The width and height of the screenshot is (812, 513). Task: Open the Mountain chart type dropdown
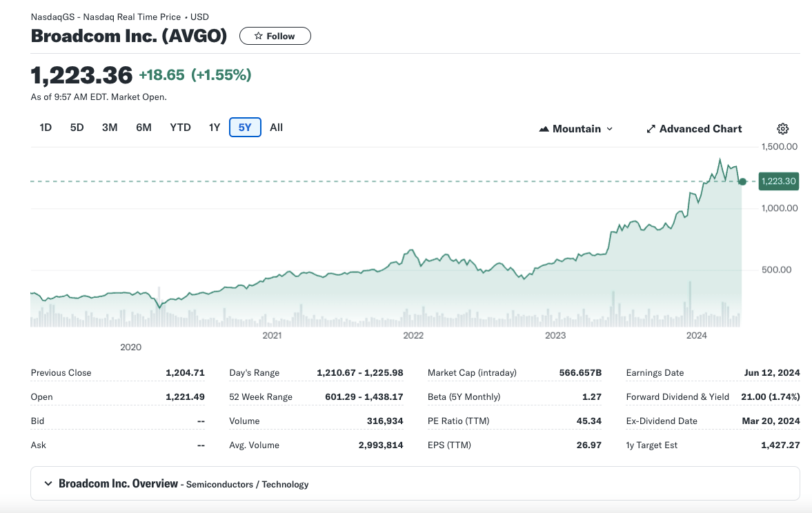(x=576, y=129)
